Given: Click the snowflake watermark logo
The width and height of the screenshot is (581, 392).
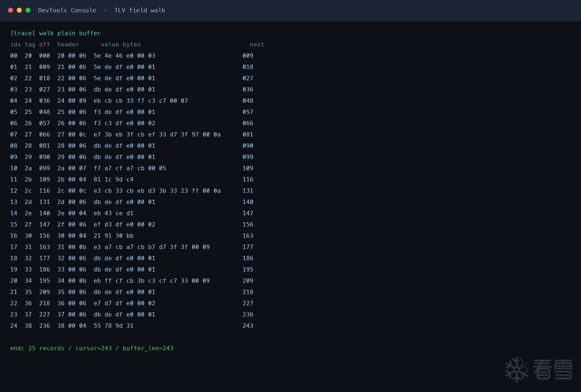Looking at the screenshot, I should coord(517,369).
